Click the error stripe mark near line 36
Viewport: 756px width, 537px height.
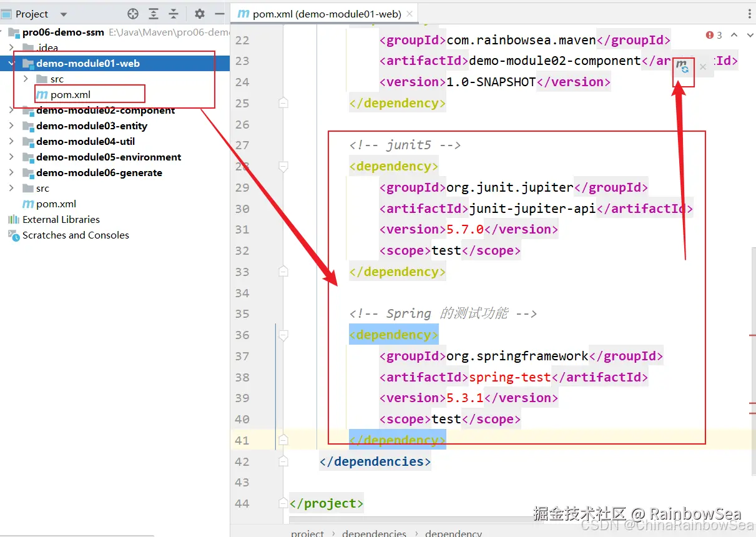click(x=752, y=335)
